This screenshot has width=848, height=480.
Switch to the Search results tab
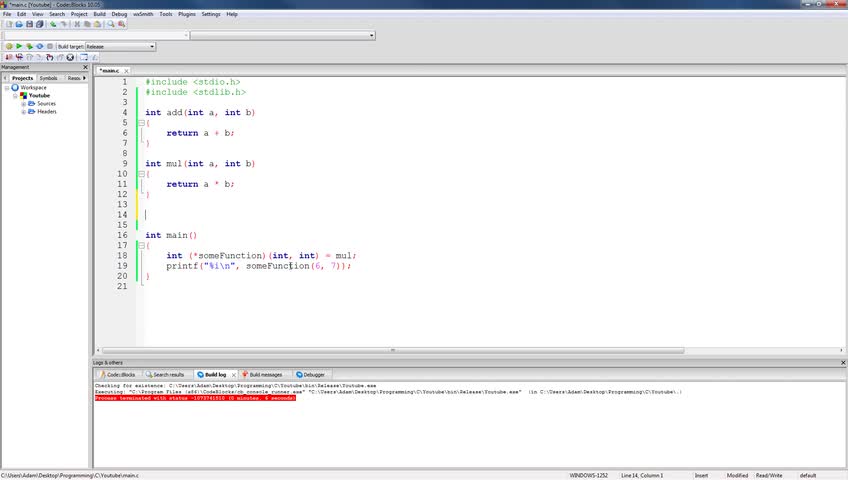click(x=164, y=375)
